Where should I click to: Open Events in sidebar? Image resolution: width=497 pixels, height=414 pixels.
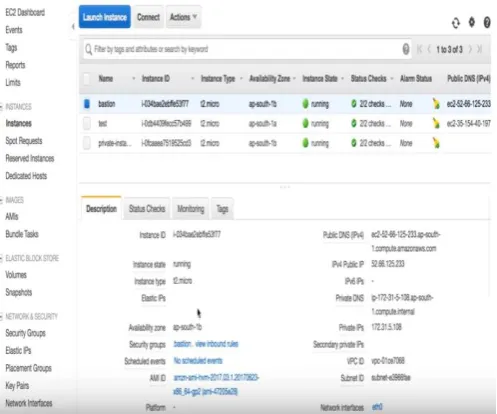click(14, 30)
